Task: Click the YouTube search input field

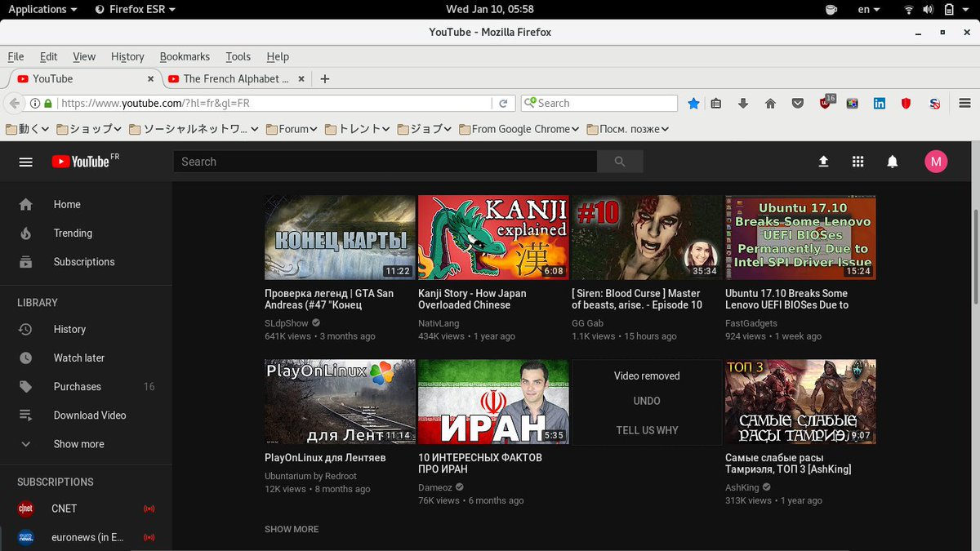Action: click(385, 162)
